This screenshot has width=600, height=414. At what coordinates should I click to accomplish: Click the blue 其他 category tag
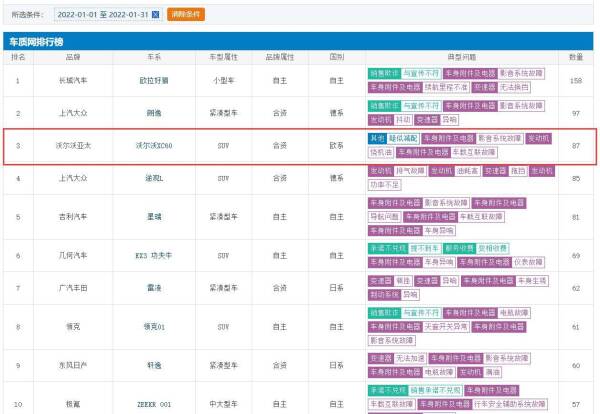point(377,139)
